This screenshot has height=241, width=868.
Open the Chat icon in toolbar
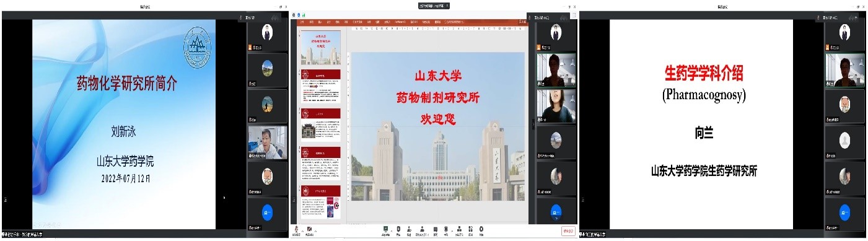[x=436, y=230]
